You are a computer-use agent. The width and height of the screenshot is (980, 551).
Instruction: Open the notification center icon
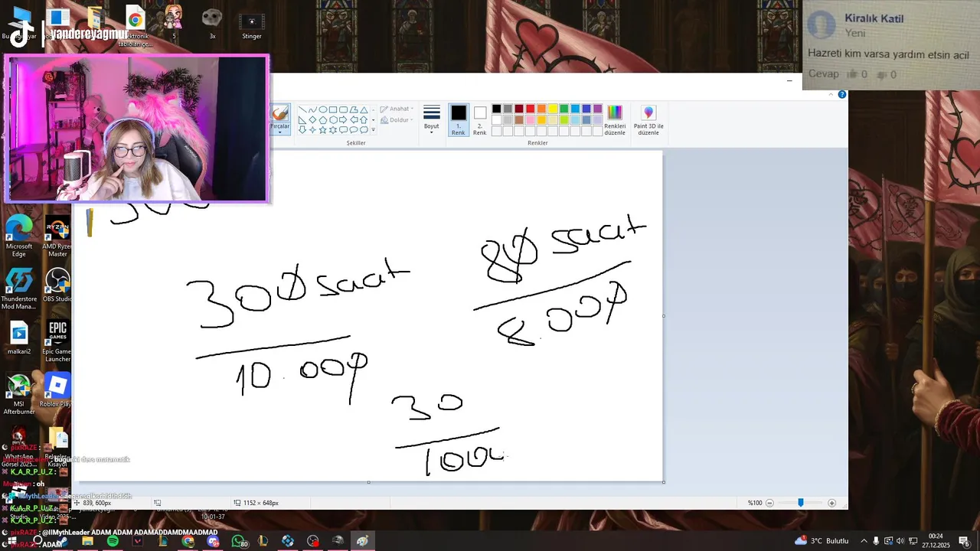(x=964, y=541)
